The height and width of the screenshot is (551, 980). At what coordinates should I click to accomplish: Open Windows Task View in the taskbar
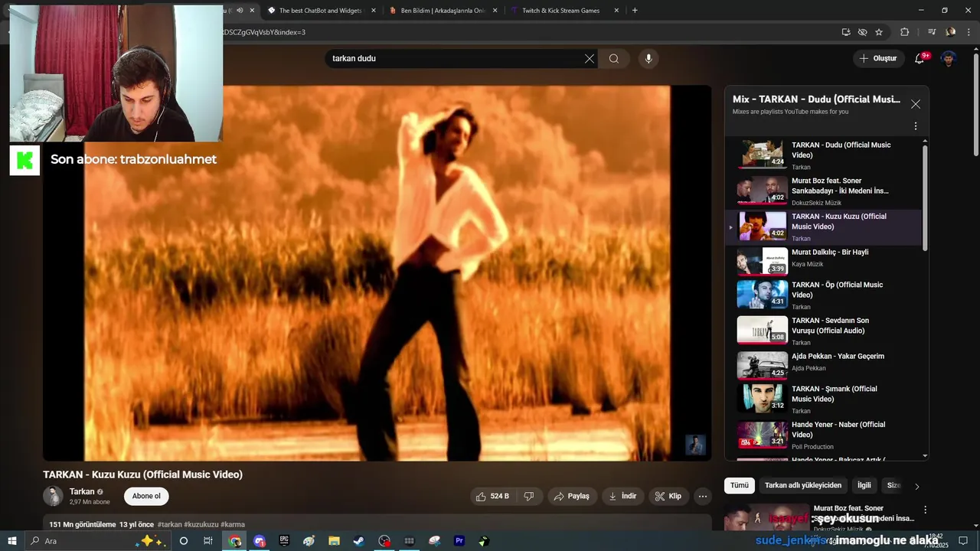[x=207, y=541]
